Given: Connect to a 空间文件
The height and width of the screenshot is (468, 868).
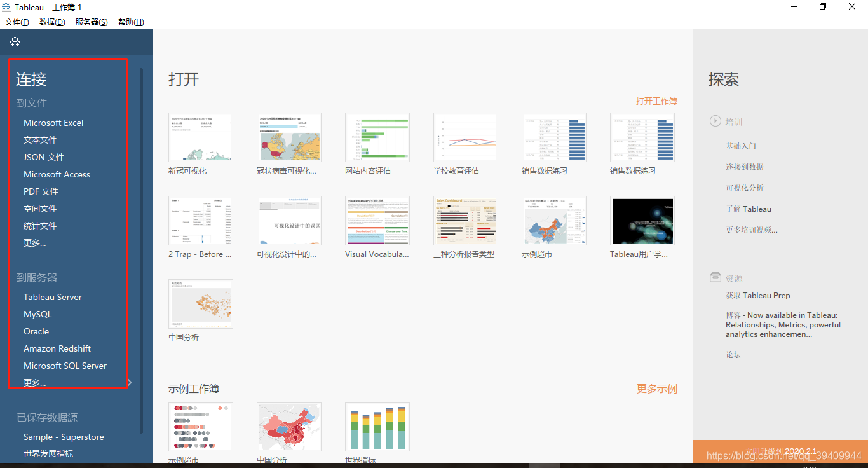Looking at the screenshot, I should [x=40, y=209].
